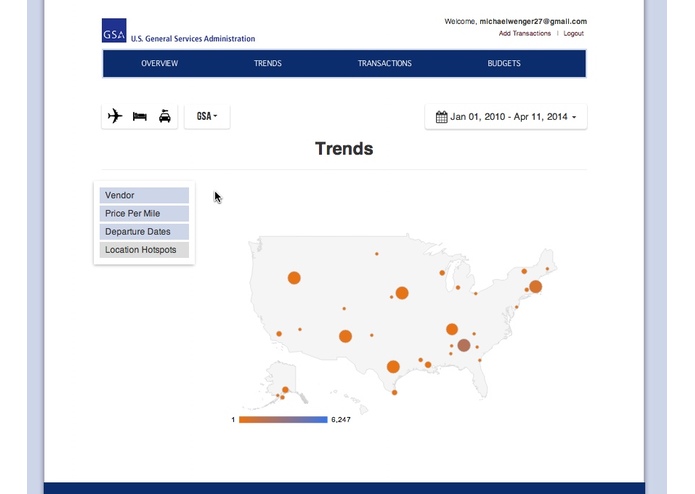Open the GSA agency dropdown
The height and width of the screenshot is (494, 695).
(x=207, y=117)
